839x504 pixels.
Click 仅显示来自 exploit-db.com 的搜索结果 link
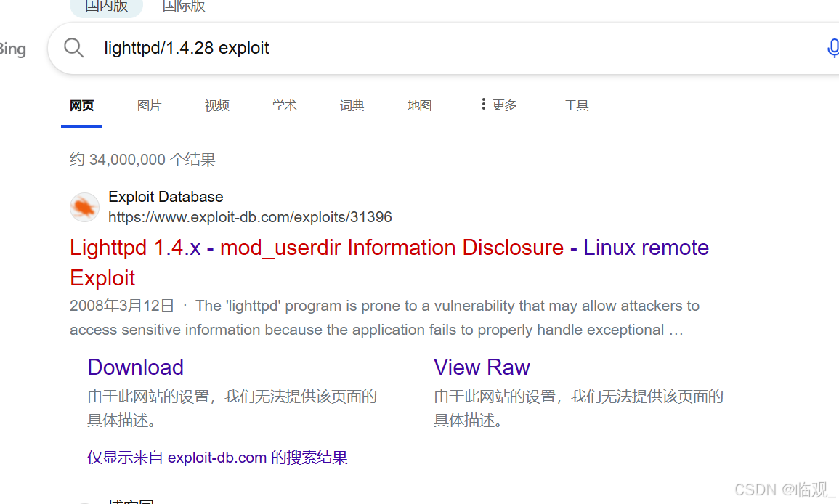(x=217, y=458)
